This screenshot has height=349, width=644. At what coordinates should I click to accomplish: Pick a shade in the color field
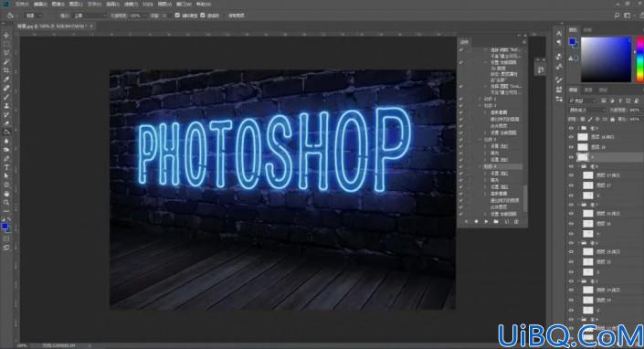tap(606, 59)
